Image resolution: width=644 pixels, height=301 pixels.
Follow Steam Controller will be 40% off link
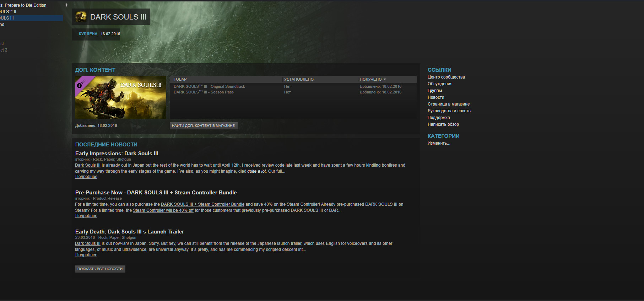163,210
